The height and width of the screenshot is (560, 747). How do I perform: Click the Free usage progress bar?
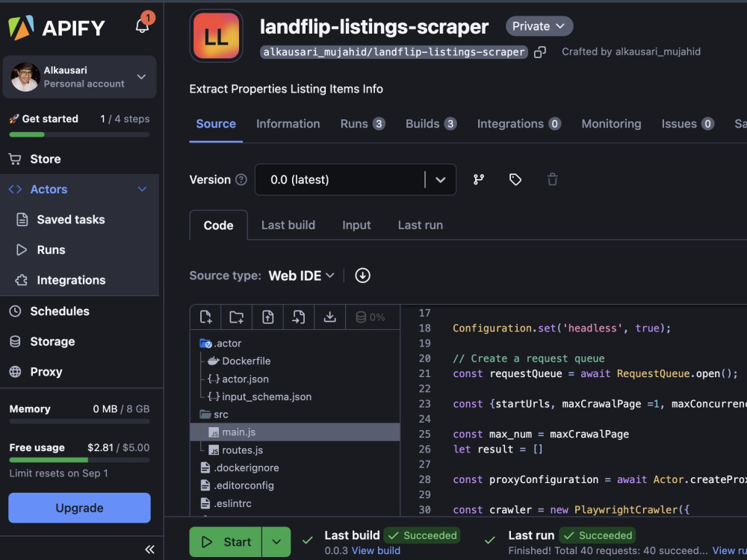(80, 460)
